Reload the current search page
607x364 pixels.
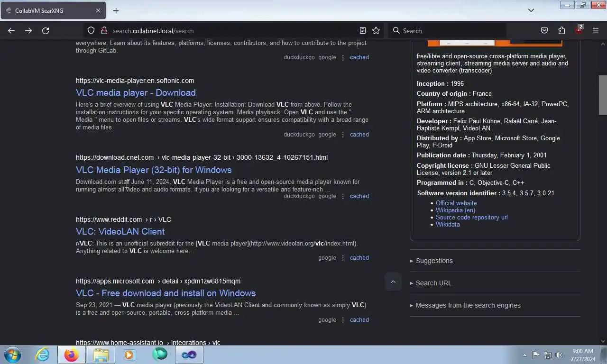coord(46,31)
